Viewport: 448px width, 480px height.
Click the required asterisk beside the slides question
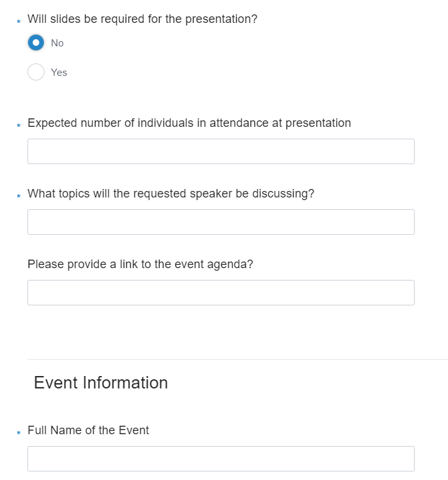point(18,22)
